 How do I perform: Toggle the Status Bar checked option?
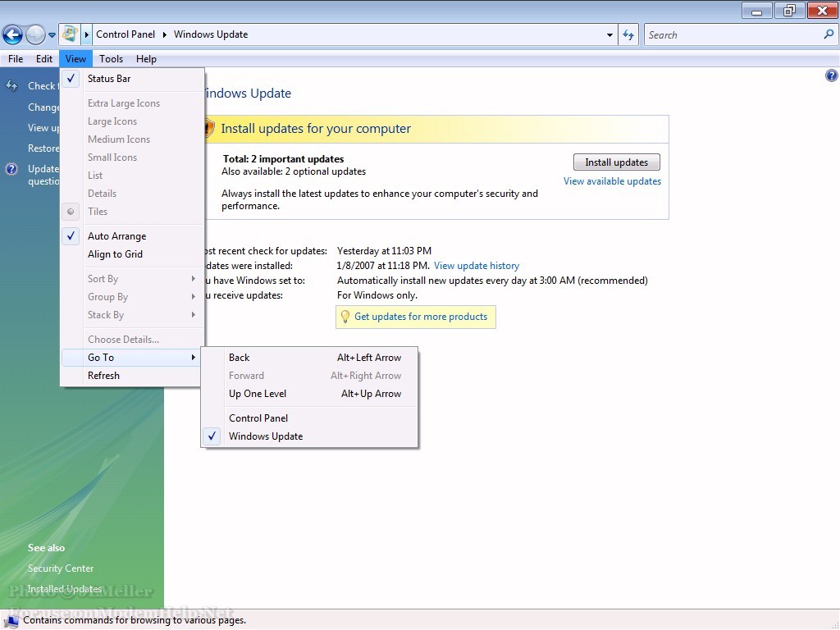pyautogui.click(x=132, y=79)
